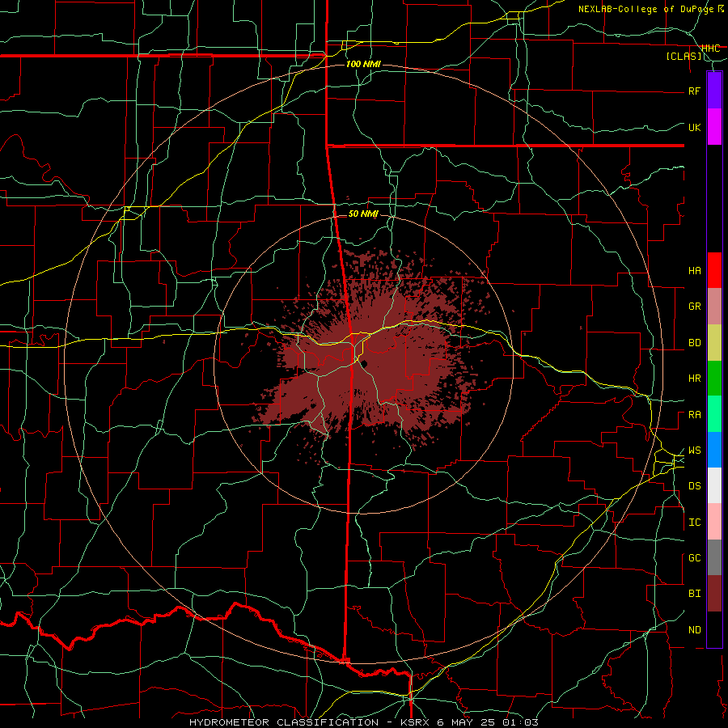The height and width of the screenshot is (728, 728).
Task: Pick the blue WS color swatch
Action: [714, 450]
